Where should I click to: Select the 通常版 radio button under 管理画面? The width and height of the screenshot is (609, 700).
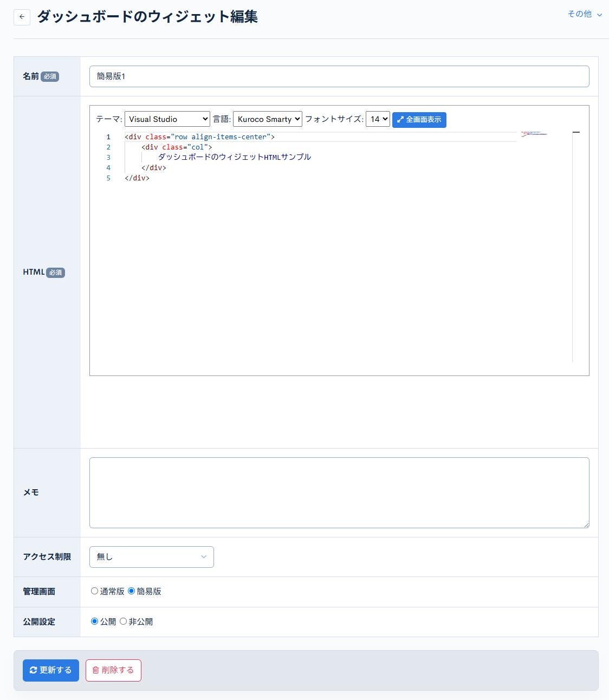[94, 591]
